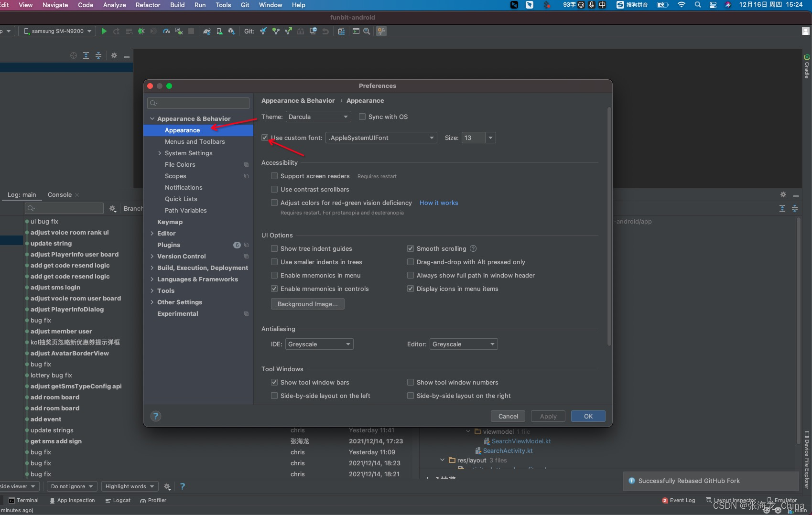The width and height of the screenshot is (812, 515).
Task: Open the SDK Manager icon
Action: point(231,31)
